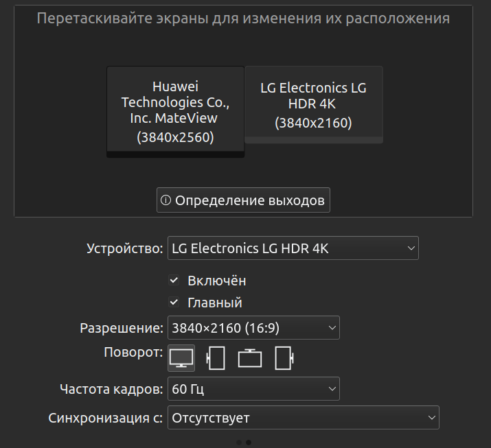Select the LG HDR 4K monitor box
Screen dimensions: 491x448
(313, 104)
